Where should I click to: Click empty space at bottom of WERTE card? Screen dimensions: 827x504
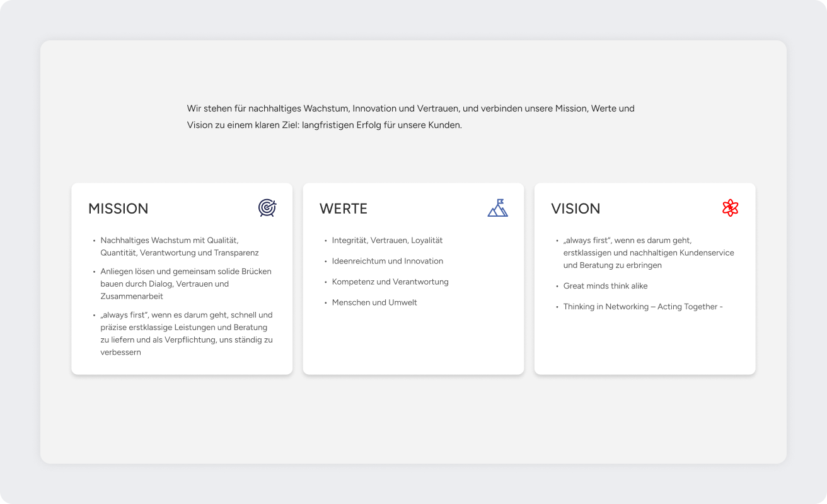413,346
